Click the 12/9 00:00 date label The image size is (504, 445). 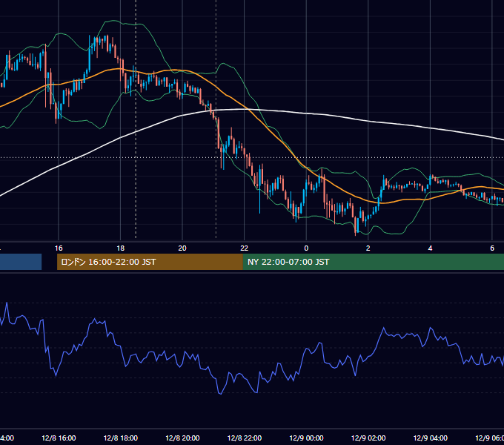(x=306, y=438)
